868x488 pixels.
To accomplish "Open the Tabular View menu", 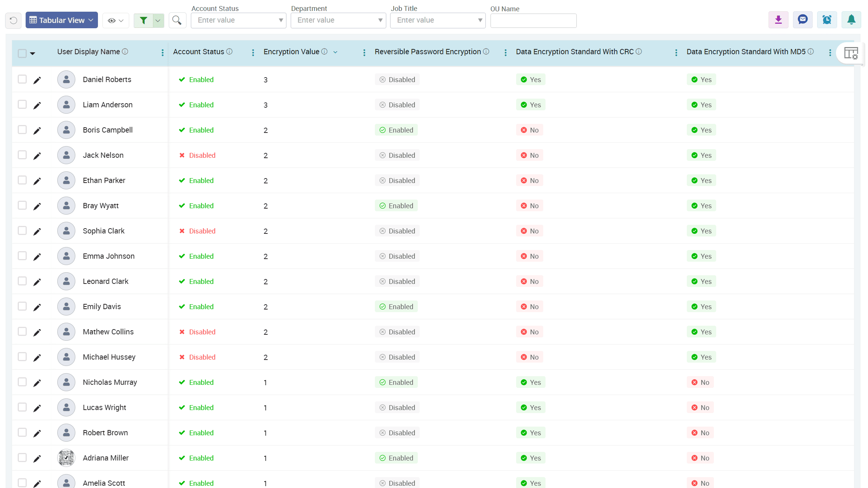I will 61,20.
